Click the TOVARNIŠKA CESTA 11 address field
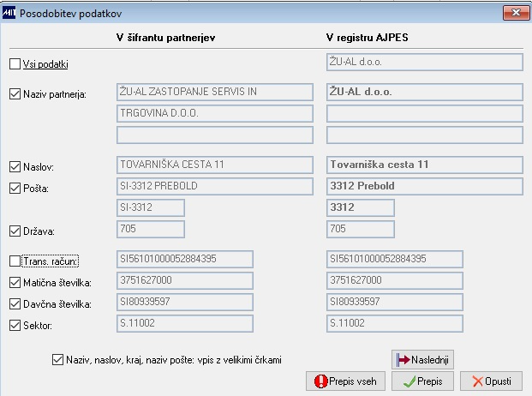This screenshot has height=396, width=532. pyautogui.click(x=215, y=165)
